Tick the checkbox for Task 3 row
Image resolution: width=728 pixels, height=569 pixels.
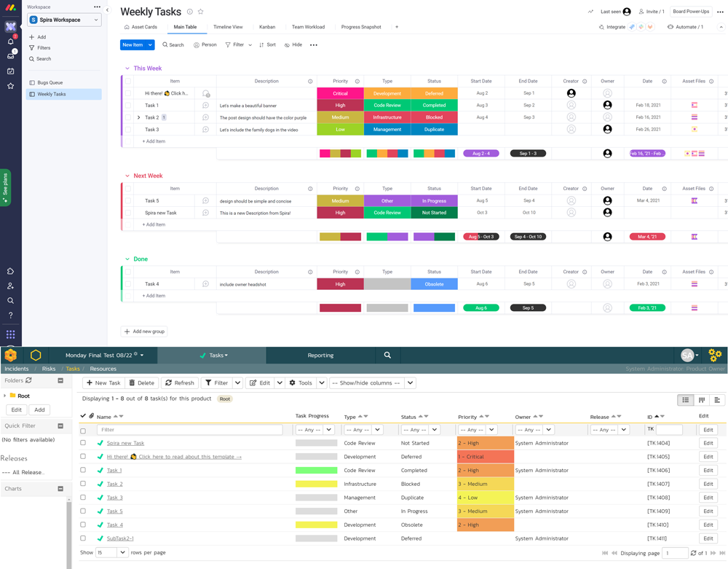(x=128, y=130)
